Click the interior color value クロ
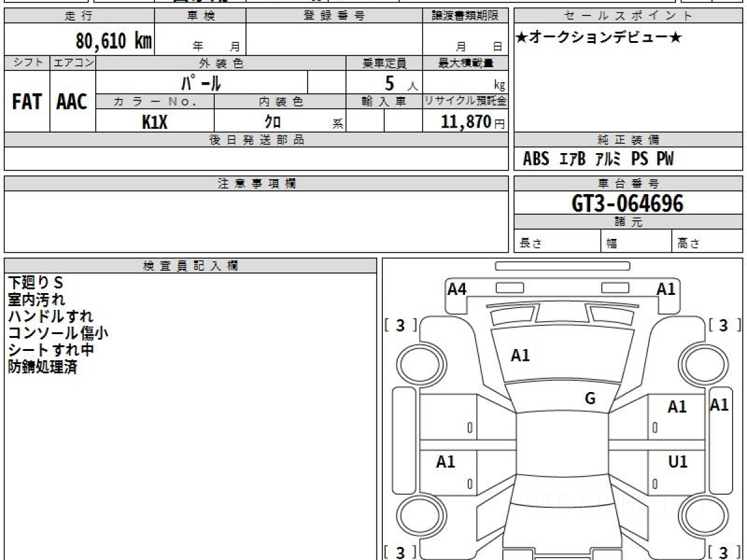Image resolution: width=747 pixels, height=560 pixels. [273, 122]
